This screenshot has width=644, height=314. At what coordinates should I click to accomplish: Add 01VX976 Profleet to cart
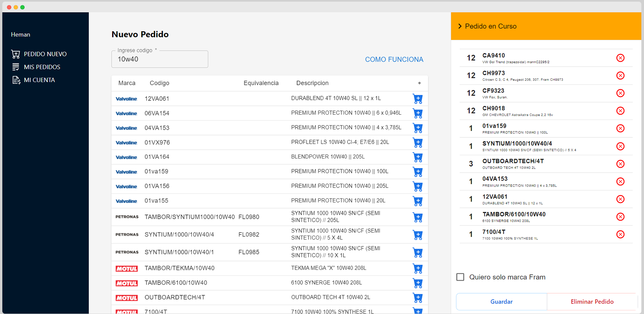point(418,142)
